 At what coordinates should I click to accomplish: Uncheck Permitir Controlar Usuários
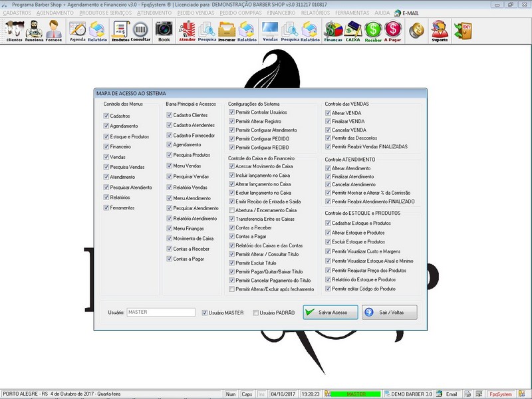tap(231, 112)
